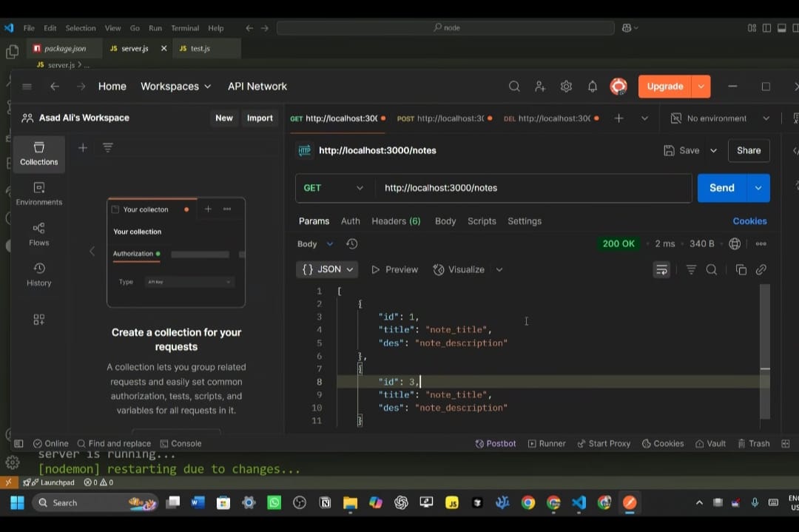
Task: Select the DEL localhost request tab
Action: pos(551,118)
